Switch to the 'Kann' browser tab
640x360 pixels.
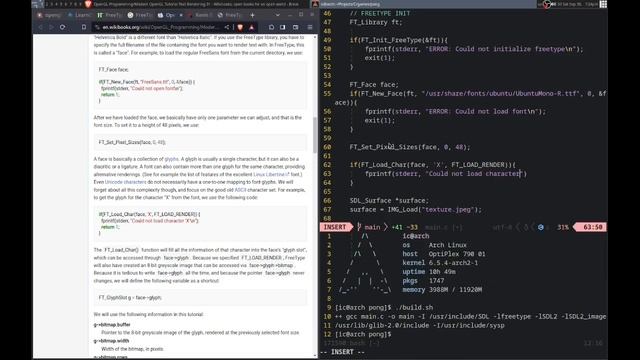tap(199, 15)
